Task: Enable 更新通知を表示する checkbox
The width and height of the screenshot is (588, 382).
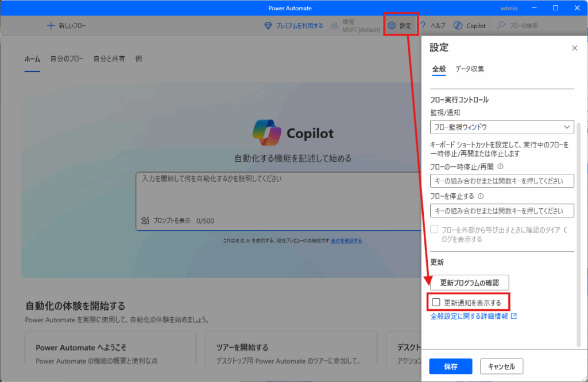Action: click(x=436, y=302)
